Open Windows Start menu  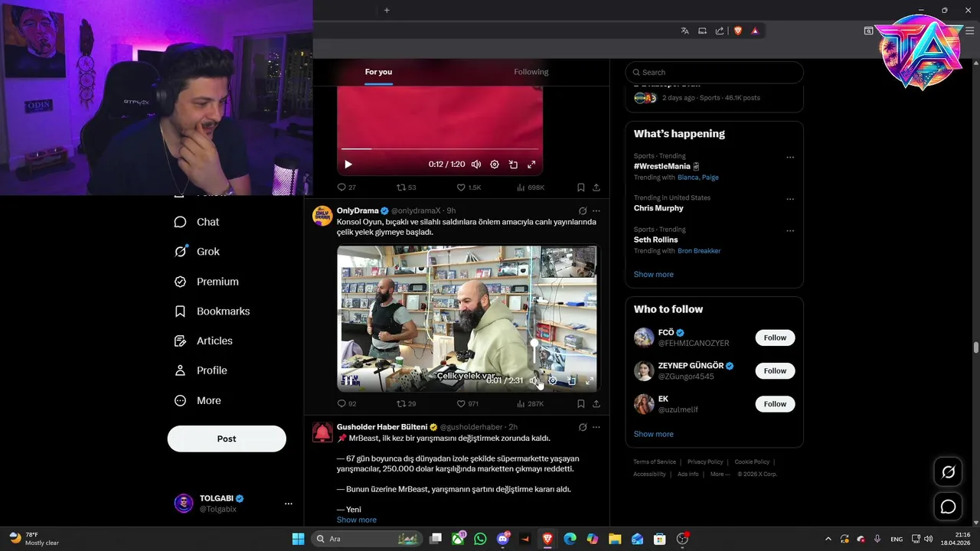(298, 539)
